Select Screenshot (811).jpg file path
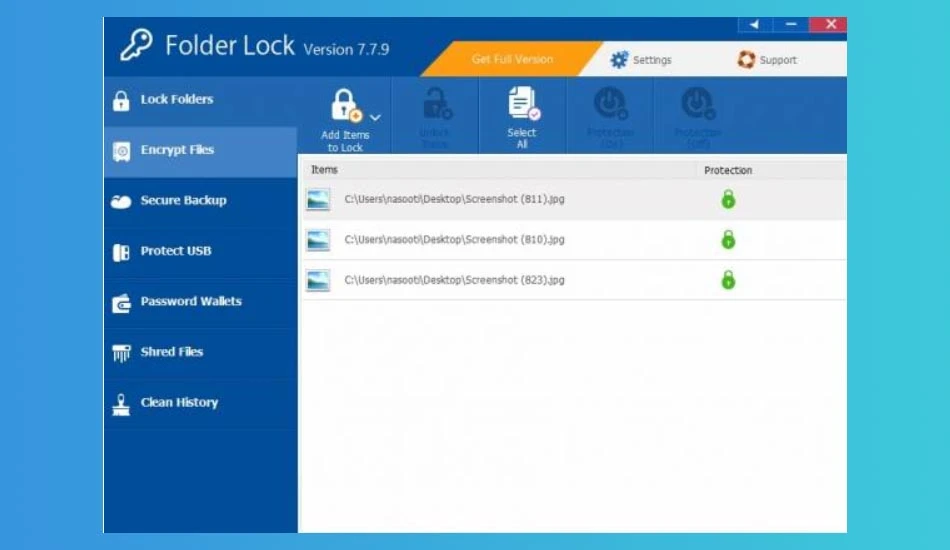This screenshot has height=550, width=950. tap(454, 199)
